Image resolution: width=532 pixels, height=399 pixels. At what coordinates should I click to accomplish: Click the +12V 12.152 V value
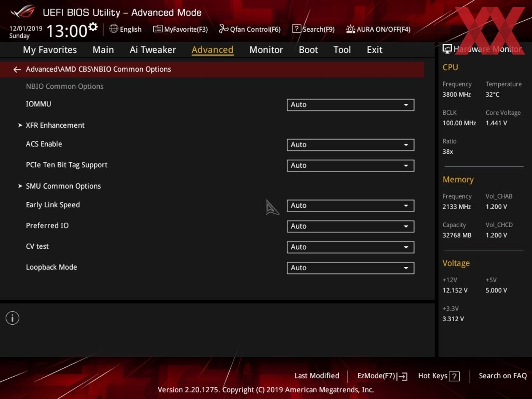(x=455, y=290)
